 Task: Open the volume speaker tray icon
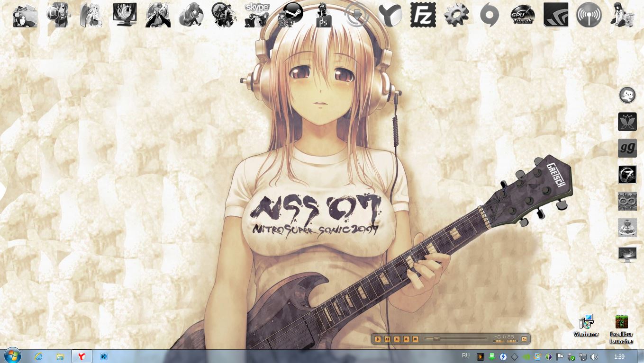(594, 357)
